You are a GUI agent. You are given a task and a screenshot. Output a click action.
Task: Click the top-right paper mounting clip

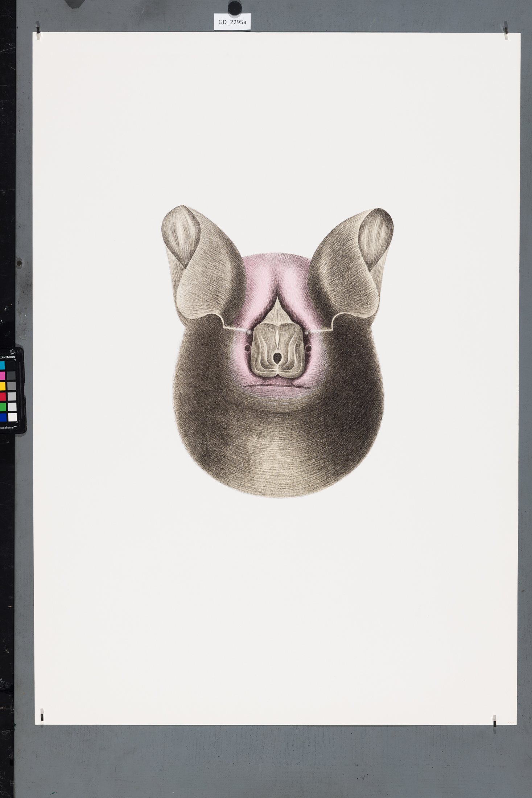[506, 28]
